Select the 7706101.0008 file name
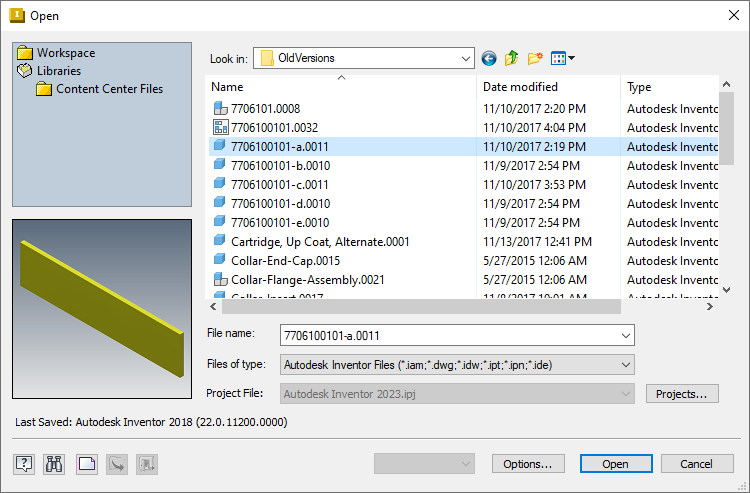This screenshot has width=750, height=493. (265, 109)
